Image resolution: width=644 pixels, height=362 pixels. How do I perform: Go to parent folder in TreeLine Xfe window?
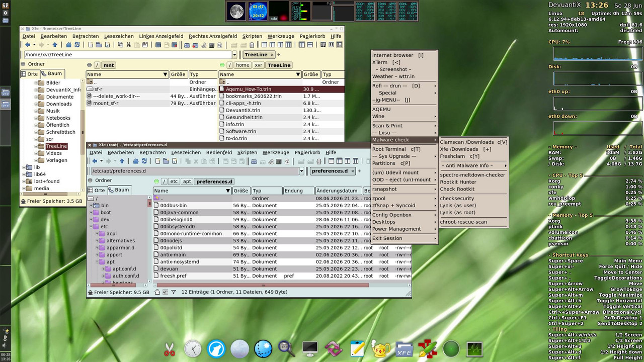pos(55,45)
